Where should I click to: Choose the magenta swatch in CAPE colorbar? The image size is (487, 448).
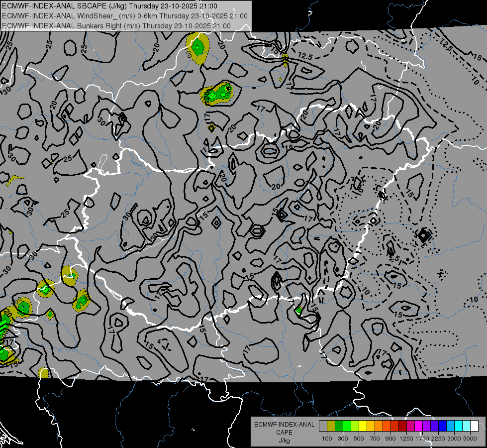coord(418,426)
